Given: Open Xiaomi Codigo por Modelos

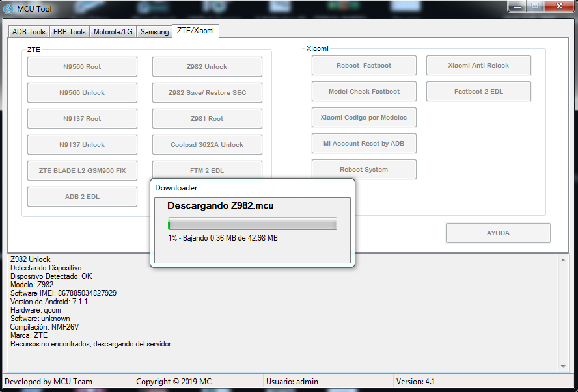Looking at the screenshot, I should point(364,118).
